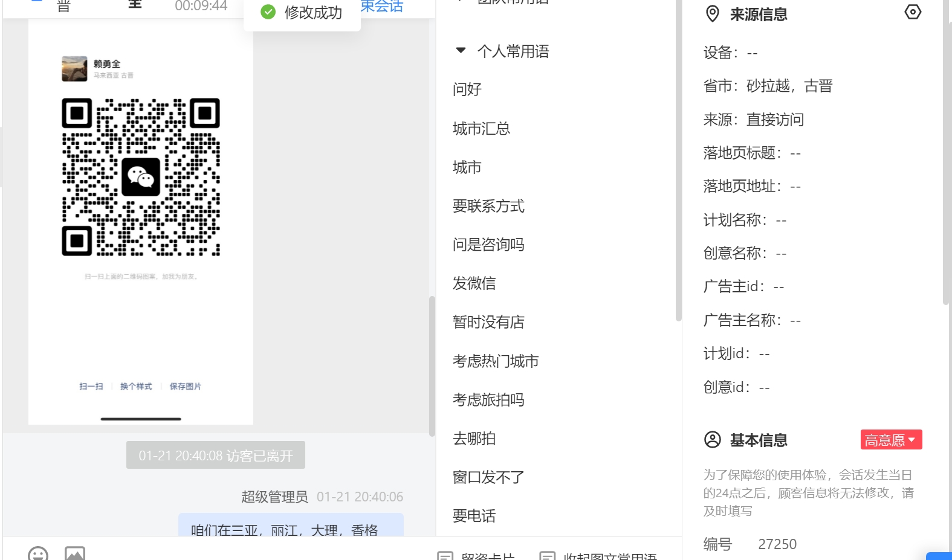Select the 问是咨询吗 quick phrase
952x560 pixels.
488,245
